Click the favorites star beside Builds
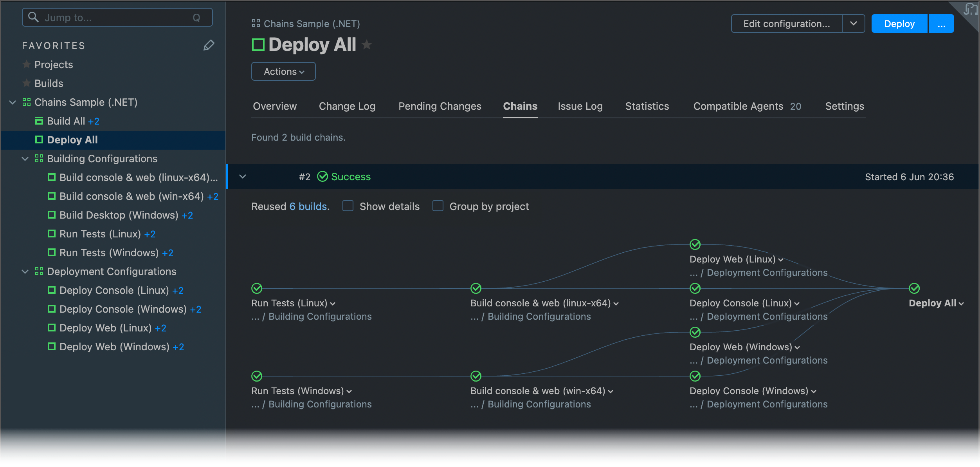 [26, 83]
